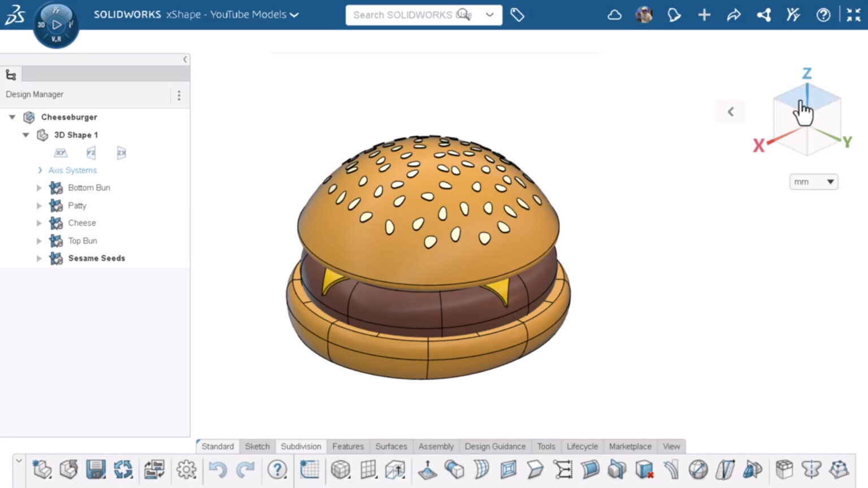Open the help question mark in the bottom toolbar
868x488 pixels.
(x=277, y=469)
